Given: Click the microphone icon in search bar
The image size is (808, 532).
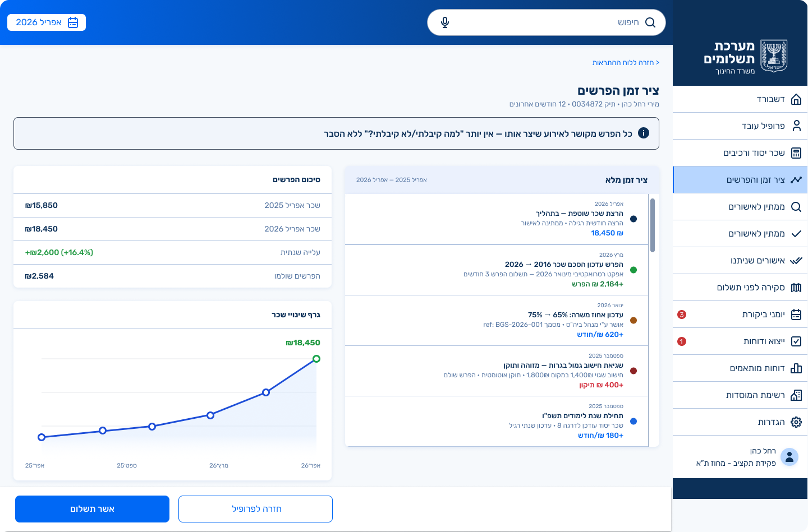Looking at the screenshot, I should [x=445, y=22].
